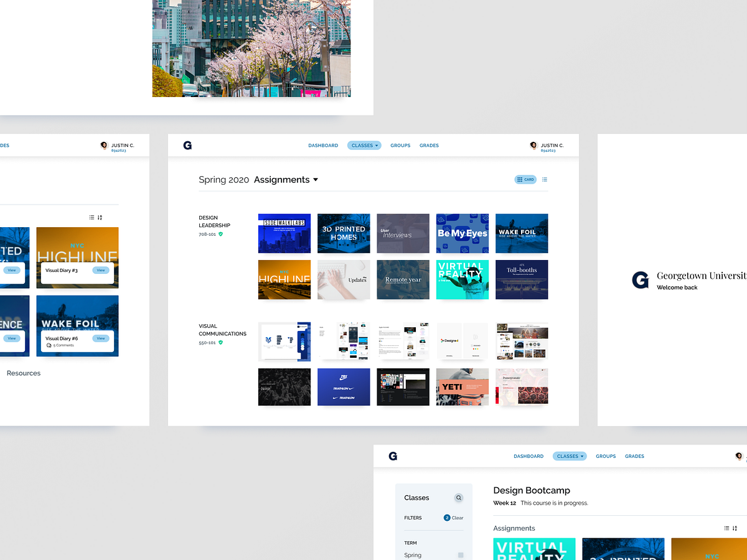This screenshot has height=560, width=747.
Task: Open the Wake Foil assignment thumbnail
Action: coord(522,233)
